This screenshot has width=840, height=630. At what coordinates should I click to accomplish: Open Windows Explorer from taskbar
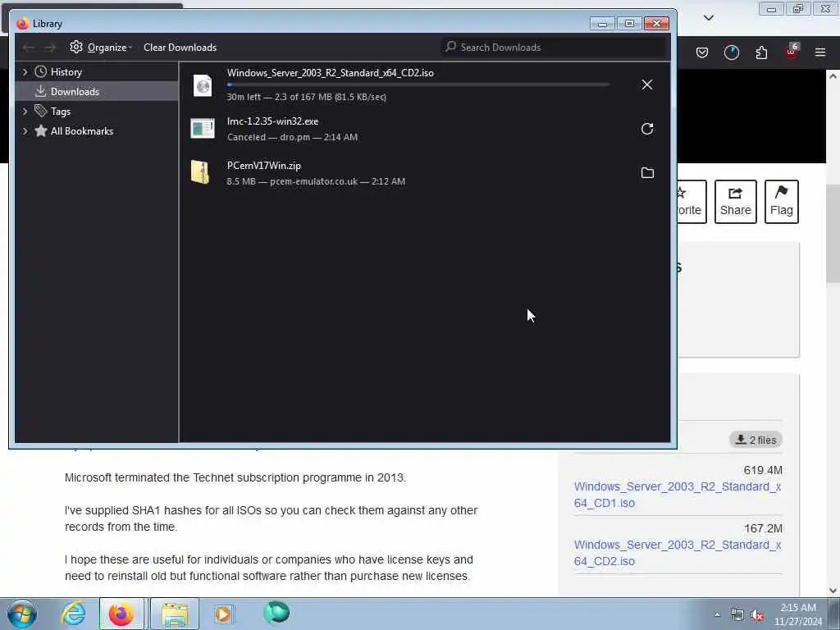pos(175,614)
